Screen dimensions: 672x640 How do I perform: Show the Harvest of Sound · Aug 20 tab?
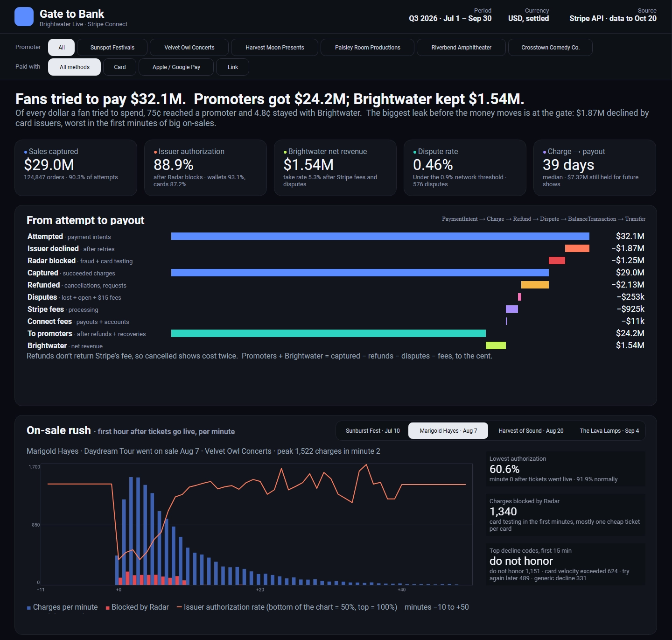(x=531, y=431)
